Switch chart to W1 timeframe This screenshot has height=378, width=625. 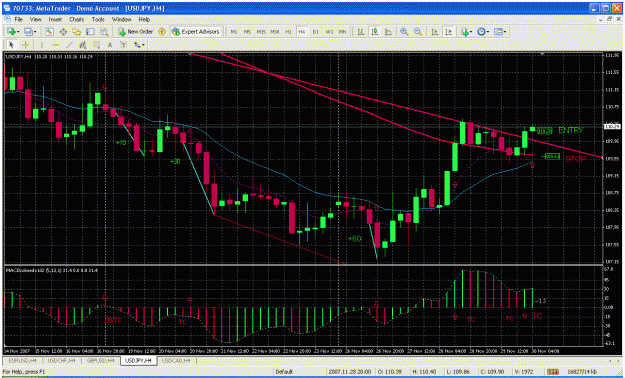329,32
